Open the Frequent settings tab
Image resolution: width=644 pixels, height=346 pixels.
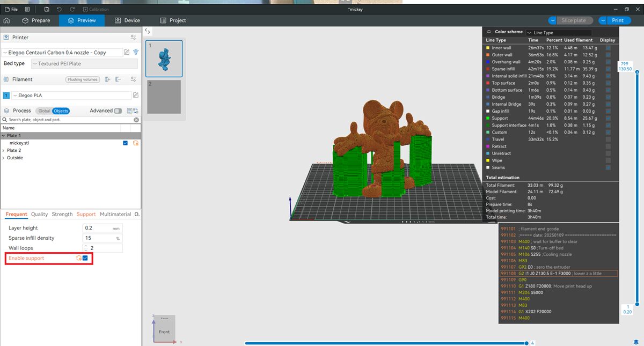tap(16, 214)
